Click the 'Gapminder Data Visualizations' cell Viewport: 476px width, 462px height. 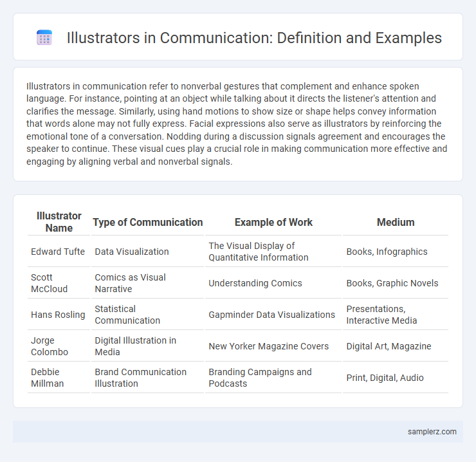[x=273, y=315]
